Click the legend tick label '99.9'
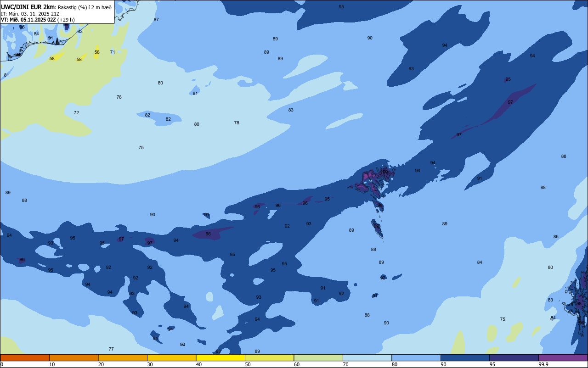 coord(543,364)
